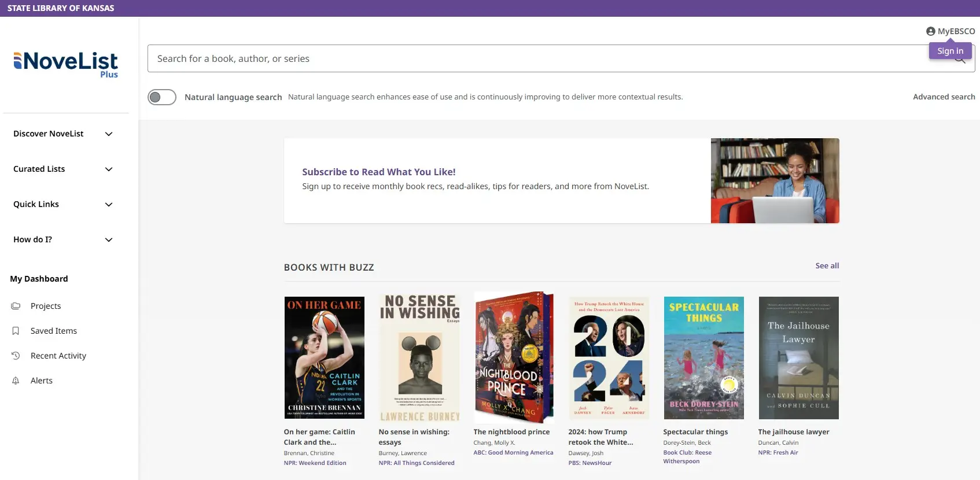Click the title On her game: Caitlin Clark
Image resolution: width=980 pixels, height=480 pixels.
(319, 437)
